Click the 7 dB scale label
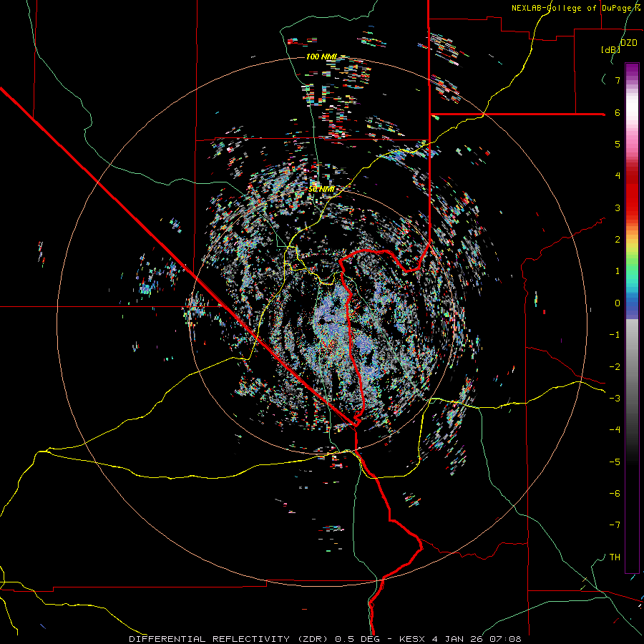Viewport: 644px width, 644px height. [618, 80]
